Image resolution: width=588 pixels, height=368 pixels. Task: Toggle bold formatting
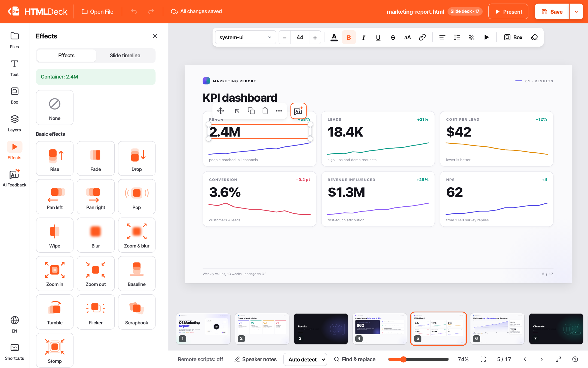(349, 37)
